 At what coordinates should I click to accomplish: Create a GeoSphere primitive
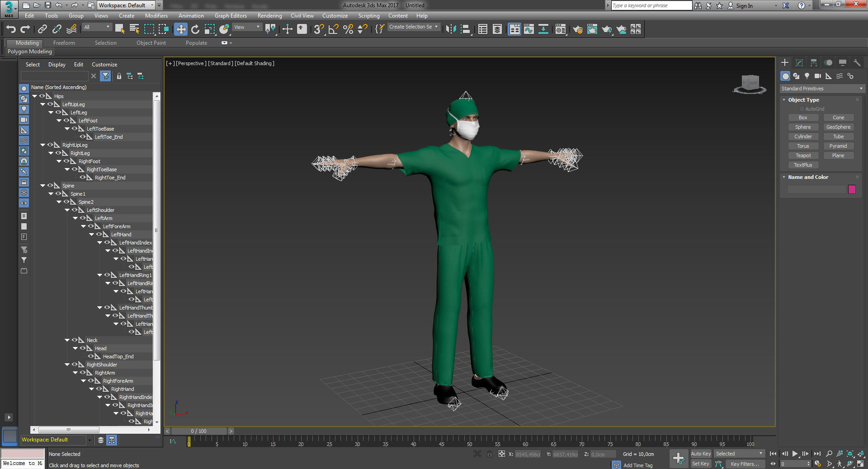tap(838, 127)
